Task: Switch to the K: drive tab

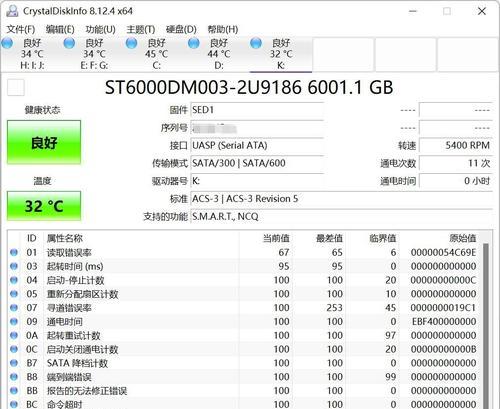Action: pyautogui.click(x=281, y=54)
